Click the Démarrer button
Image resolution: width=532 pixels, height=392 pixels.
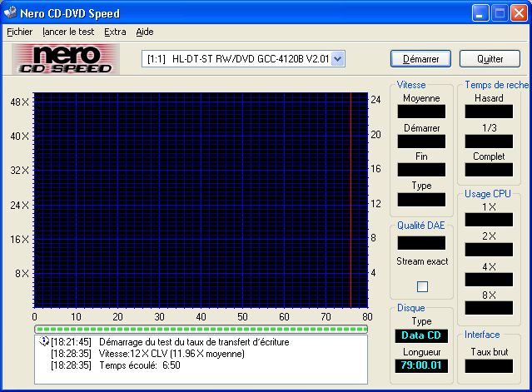tap(420, 59)
